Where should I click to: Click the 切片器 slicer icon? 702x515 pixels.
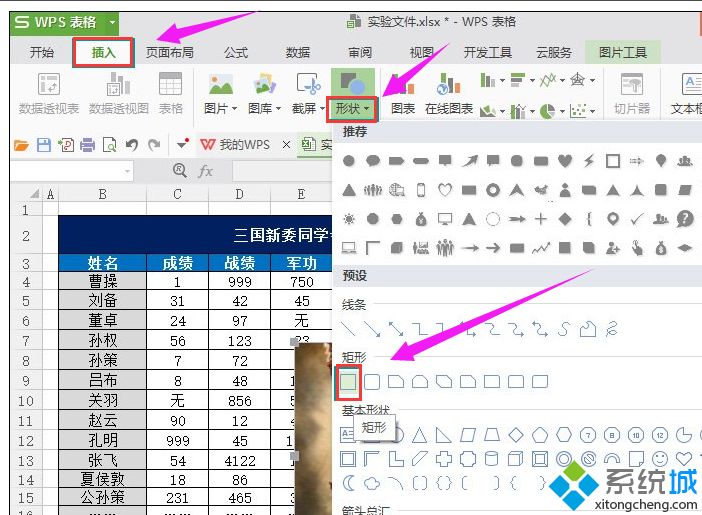[x=632, y=85]
